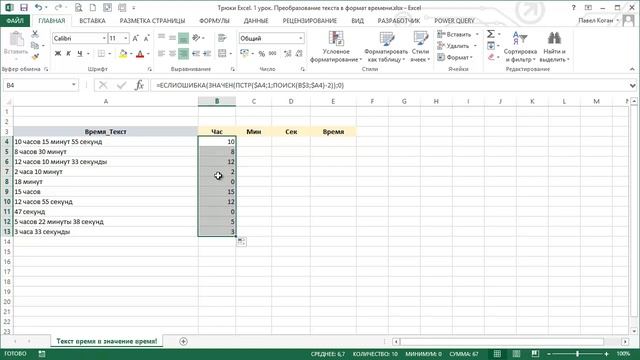
Task: Click the AutoSum sigma icon
Action: [491, 34]
